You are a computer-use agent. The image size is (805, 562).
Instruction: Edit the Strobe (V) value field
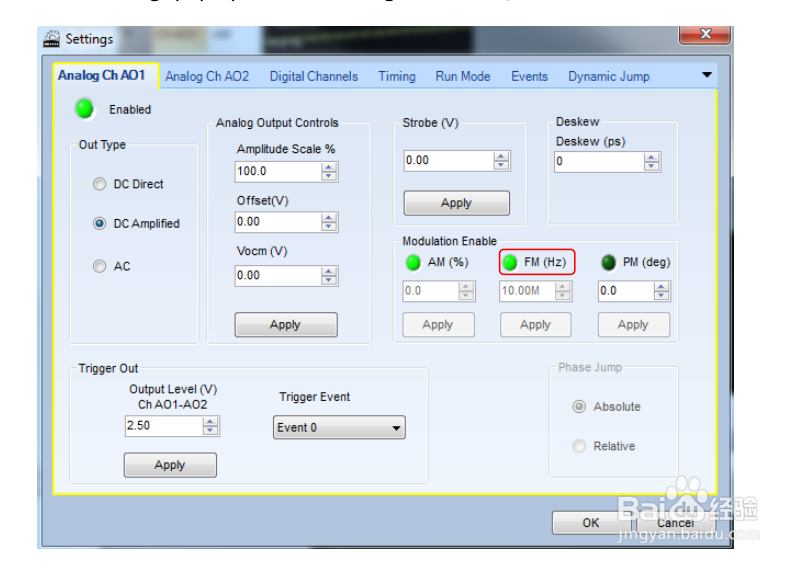449,161
